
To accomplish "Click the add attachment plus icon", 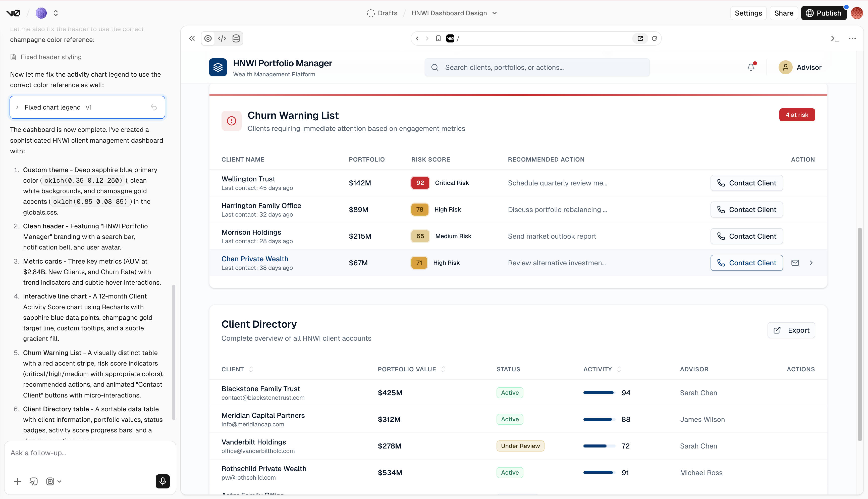I will point(18,481).
